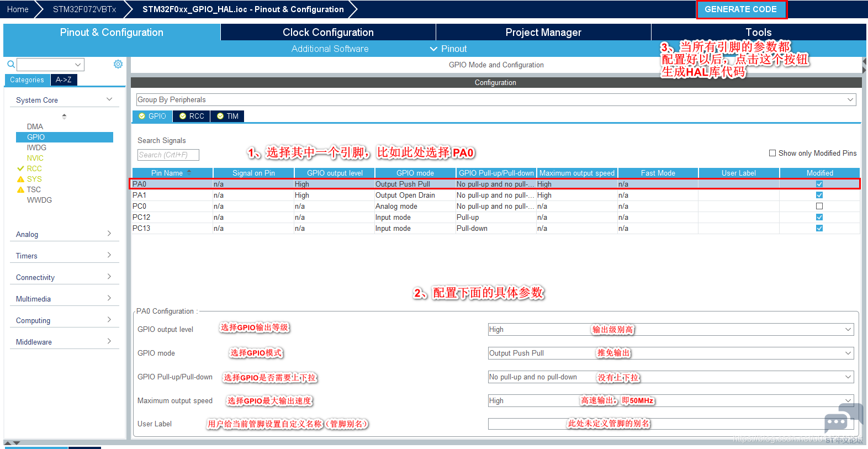
Task: Switch to the Clock Configuration tab
Action: coord(328,32)
